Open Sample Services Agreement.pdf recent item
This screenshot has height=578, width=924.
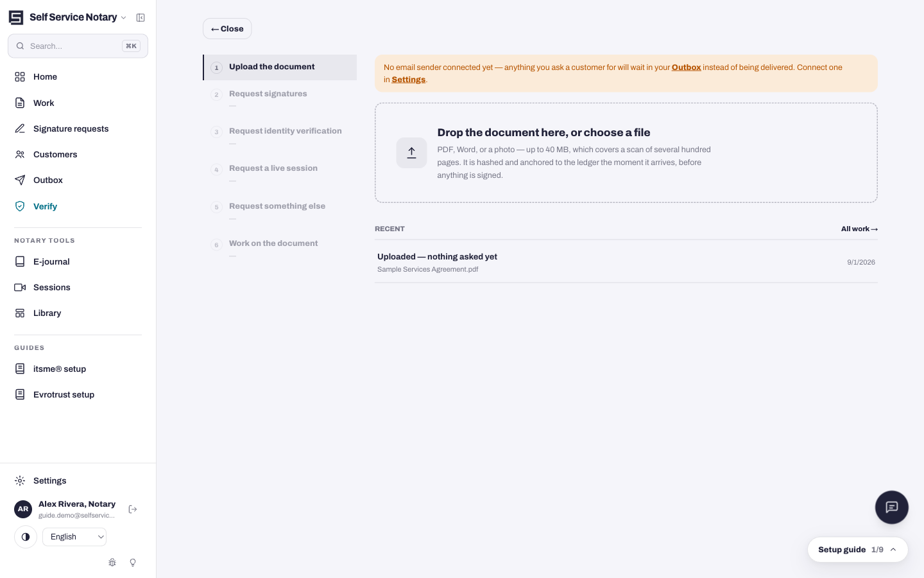(626, 262)
